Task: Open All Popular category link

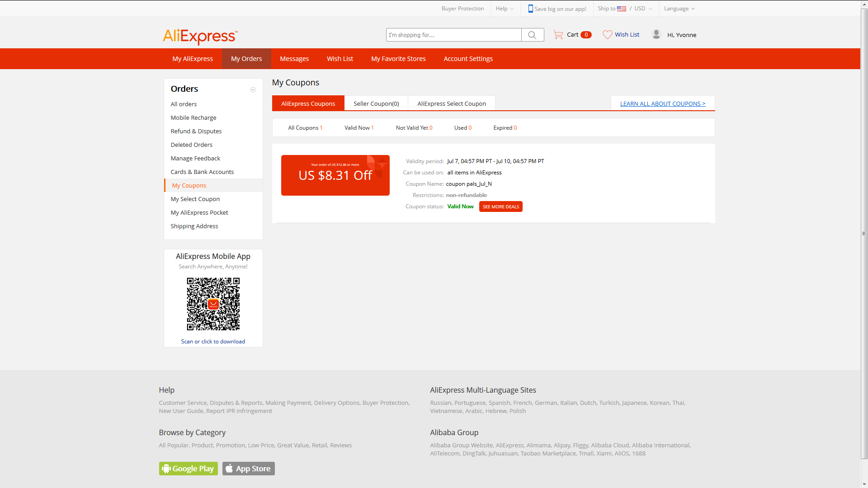Action: click(174, 445)
